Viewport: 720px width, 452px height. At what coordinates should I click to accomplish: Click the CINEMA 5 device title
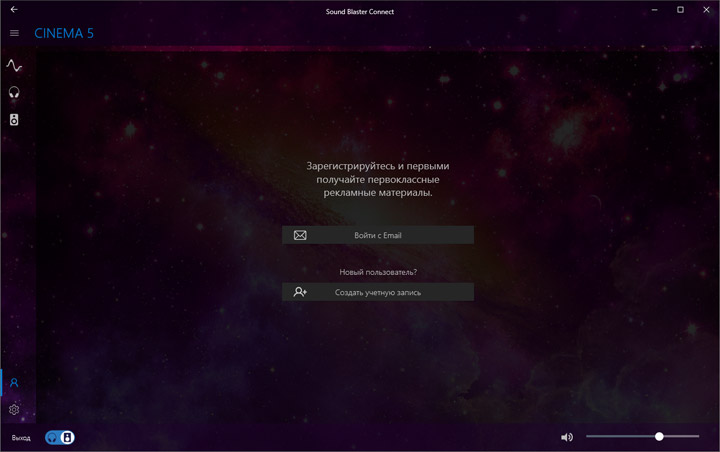click(64, 34)
